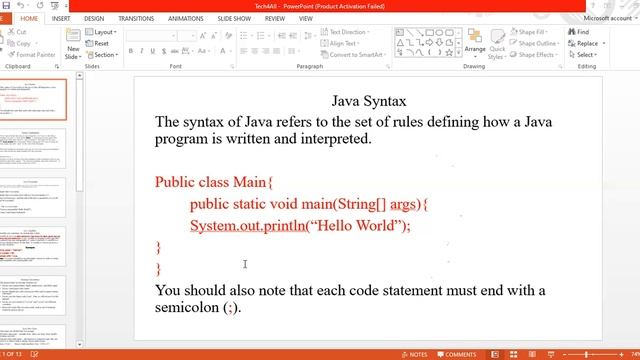Open the COMMENTS pane from status bar
The image size is (640, 360).
pos(457,354)
